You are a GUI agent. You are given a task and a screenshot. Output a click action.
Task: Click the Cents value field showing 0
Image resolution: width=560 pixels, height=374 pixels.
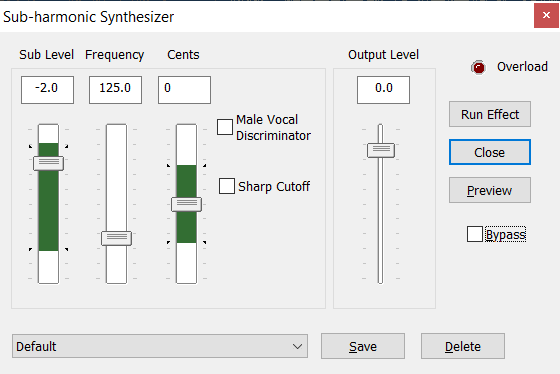[184, 90]
